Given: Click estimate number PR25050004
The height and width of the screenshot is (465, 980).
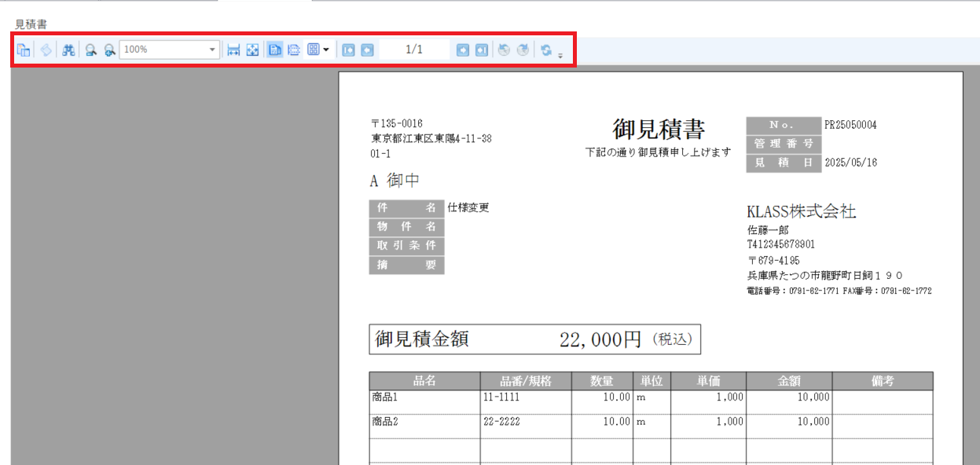Looking at the screenshot, I should click(x=850, y=125).
